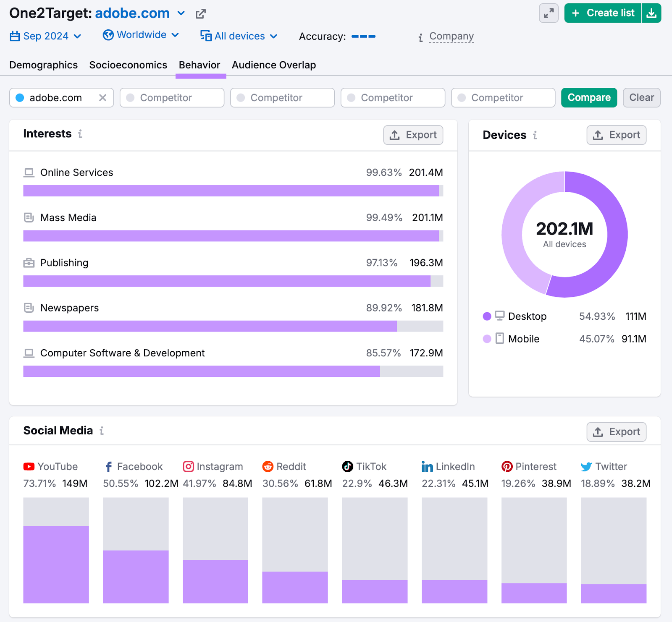The image size is (672, 622).
Task: Click the info icon next to Social Media
Action: 102,431
